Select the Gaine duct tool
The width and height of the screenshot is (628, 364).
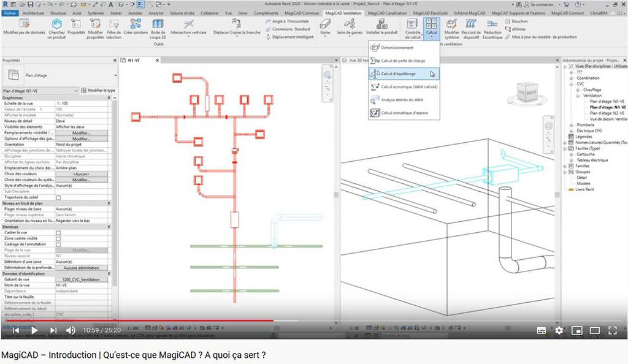coord(325,28)
